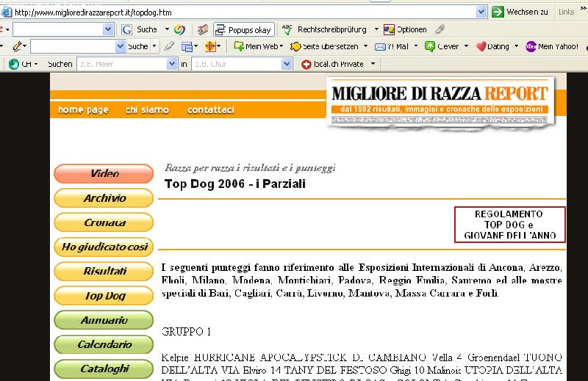
Task: Toggle the Popups okay blocker button
Action: (243, 29)
